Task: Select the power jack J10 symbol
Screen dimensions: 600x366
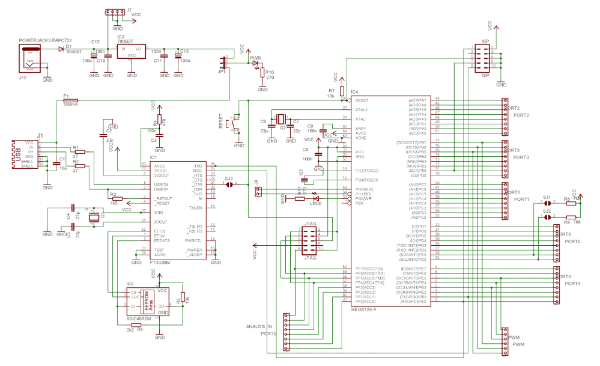Action: click(30, 58)
